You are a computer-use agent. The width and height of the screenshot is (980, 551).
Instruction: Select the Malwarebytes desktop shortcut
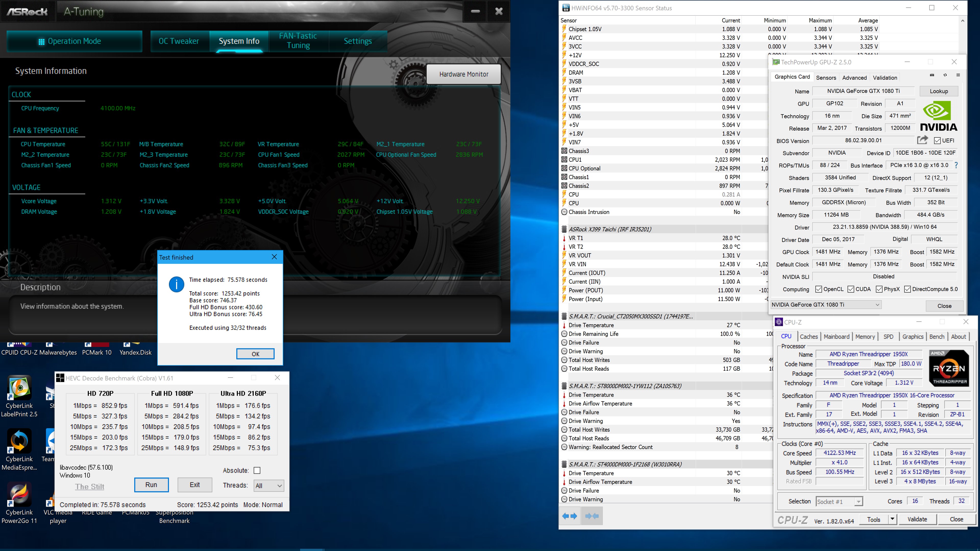tap(58, 349)
